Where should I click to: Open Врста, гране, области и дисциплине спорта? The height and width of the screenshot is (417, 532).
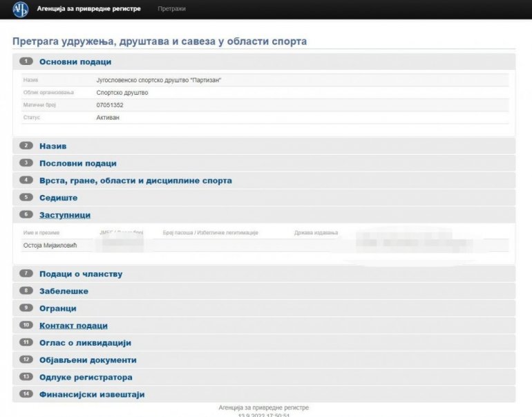[x=135, y=180]
